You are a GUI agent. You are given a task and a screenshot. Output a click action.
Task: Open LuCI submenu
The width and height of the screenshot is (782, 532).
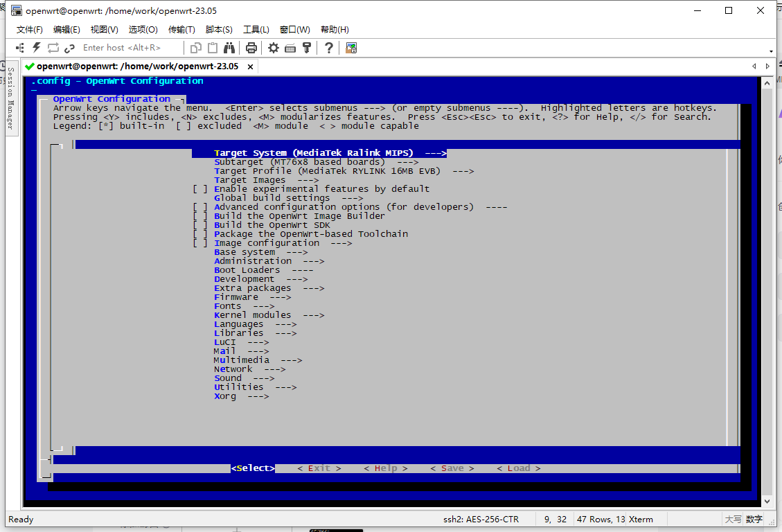241,342
